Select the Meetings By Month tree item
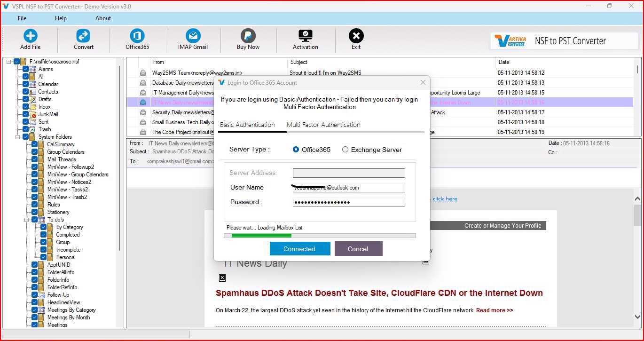The image size is (644, 341). click(x=69, y=317)
